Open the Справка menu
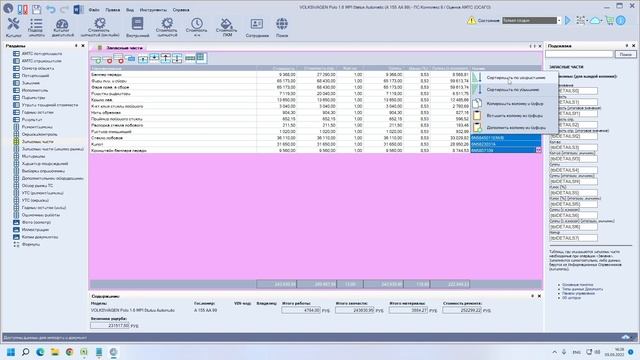Screen dimensions: 640x360 [181, 10]
